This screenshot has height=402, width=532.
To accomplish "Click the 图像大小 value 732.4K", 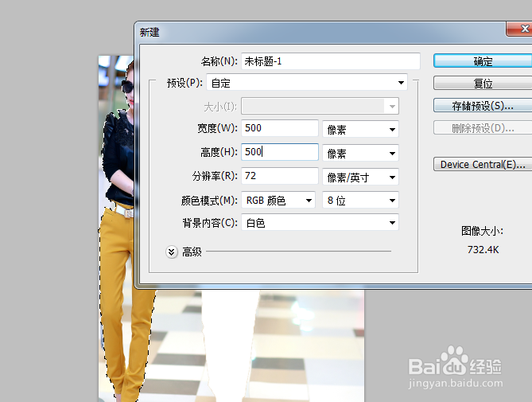I will (483, 249).
